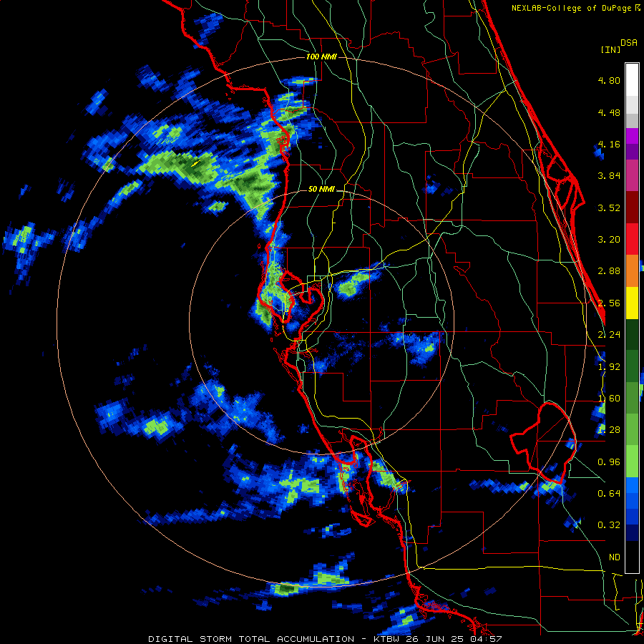
Task: Click the 50 NMI range ring label
Action: pos(321,190)
